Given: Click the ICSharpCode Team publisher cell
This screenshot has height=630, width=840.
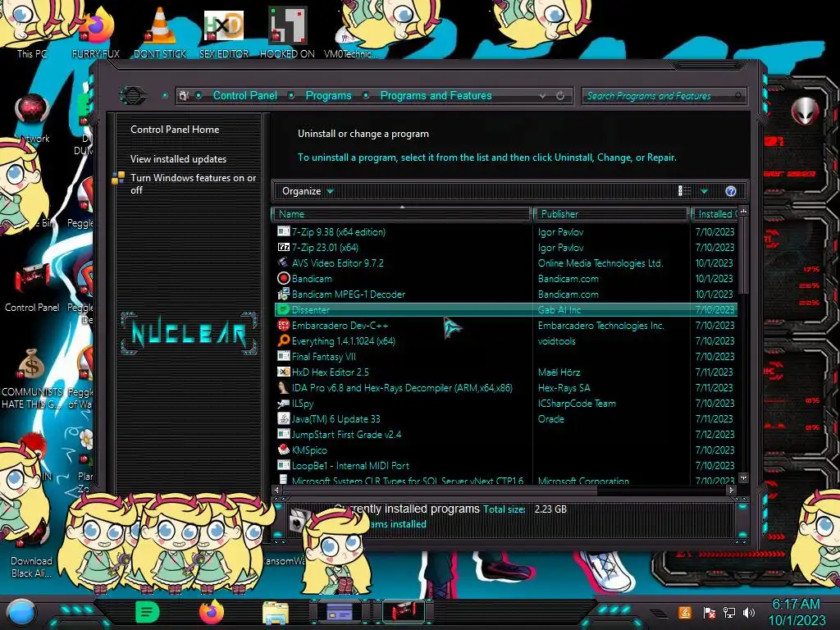Looking at the screenshot, I should [x=577, y=404].
